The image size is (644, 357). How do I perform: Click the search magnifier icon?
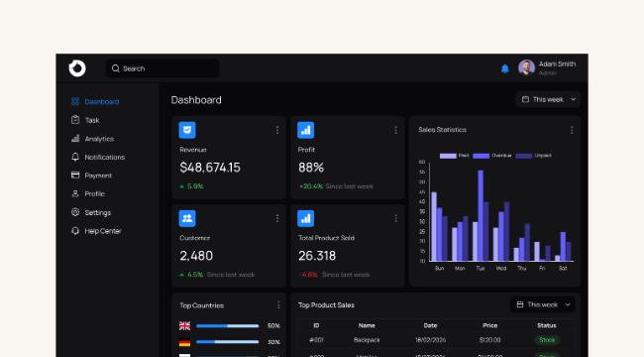(x=116, y=68)
